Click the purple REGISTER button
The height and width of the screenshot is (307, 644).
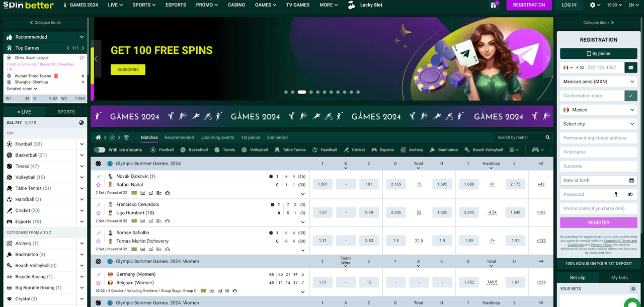[599, 222]
